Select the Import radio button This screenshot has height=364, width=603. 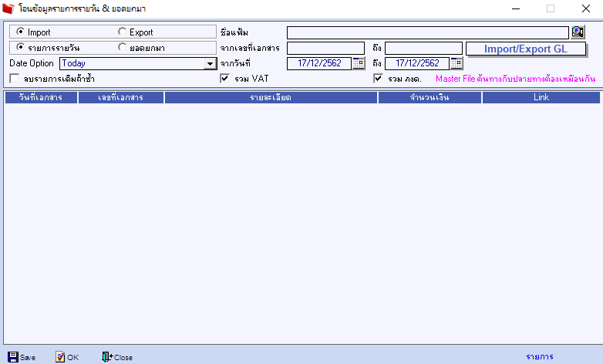(x=20, y=32)
